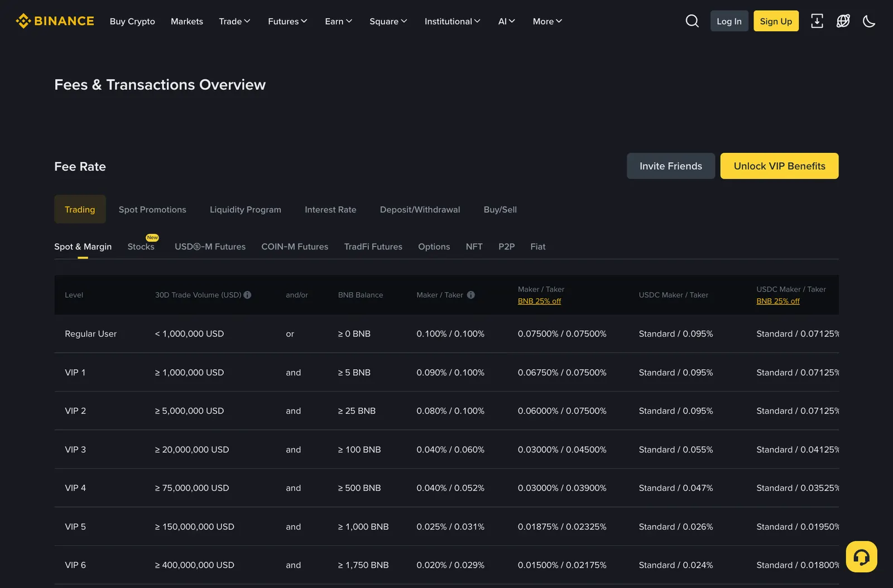
Task: Open Markets in navigation
Action: pos(187,21)
